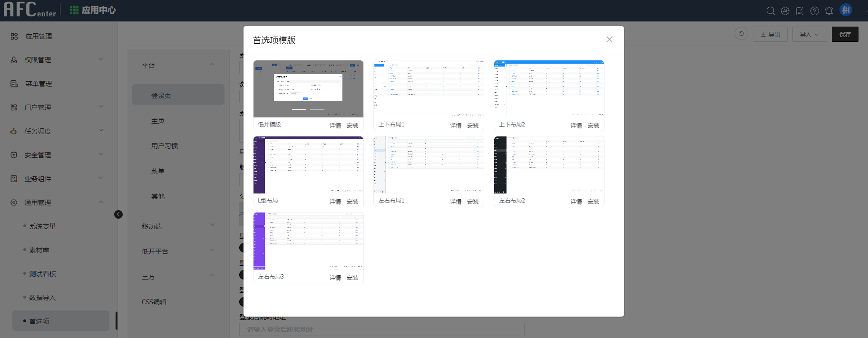Expand the 移动端 section
Viewport: 868px width, 338px height.
(212, 226)
